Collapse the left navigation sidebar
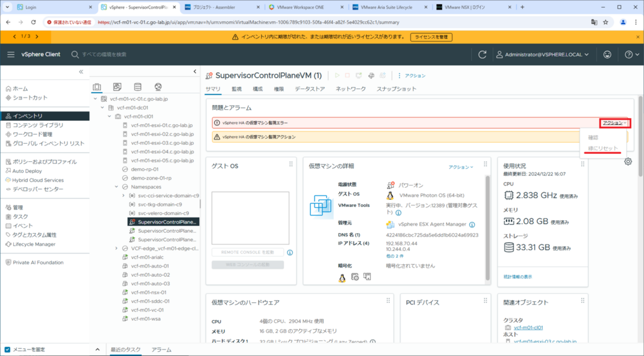Screen dimensions: 644x356 click(81, 72)
